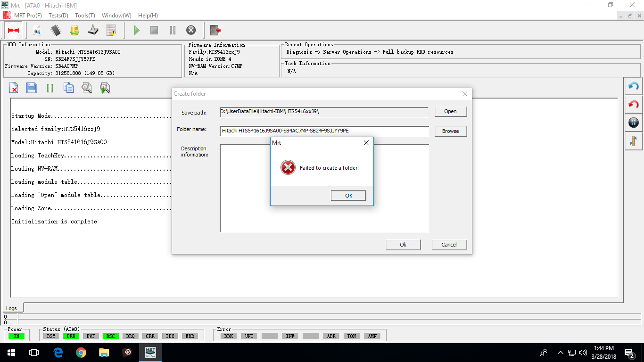Click the round gray X abort icon
The image size is (644, 362).
[191, 30]
